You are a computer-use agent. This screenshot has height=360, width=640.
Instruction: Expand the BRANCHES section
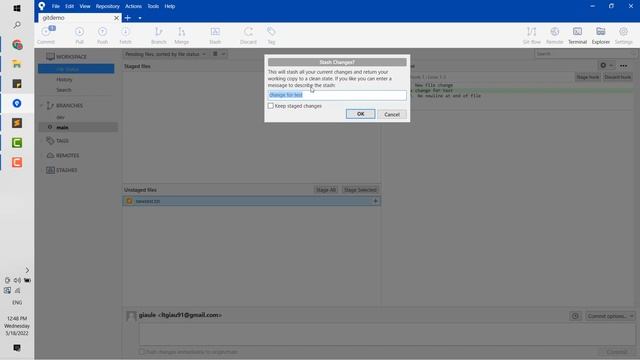click(41, 106)
